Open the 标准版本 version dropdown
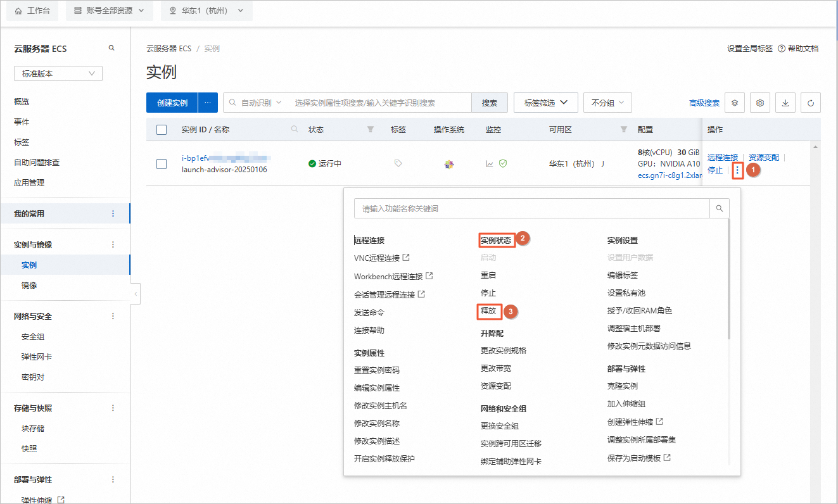 pos(58,74)
